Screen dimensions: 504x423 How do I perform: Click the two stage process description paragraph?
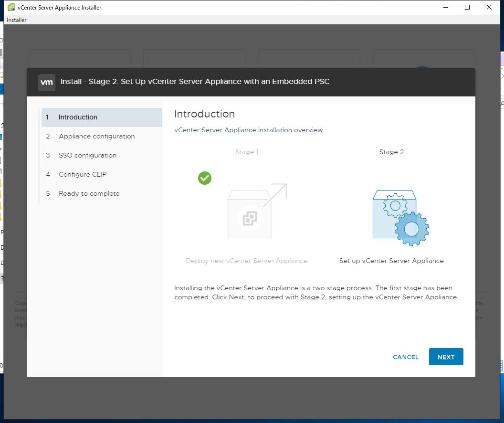316,293
